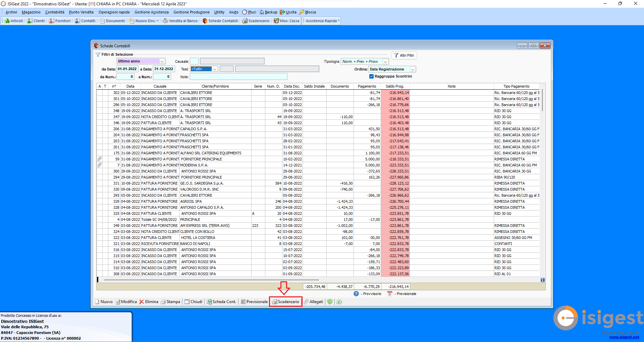Screen dimensions: 644x342
Task: Expand the Assistenza Rapida dropdown
Action: click(x=322, y=21)
